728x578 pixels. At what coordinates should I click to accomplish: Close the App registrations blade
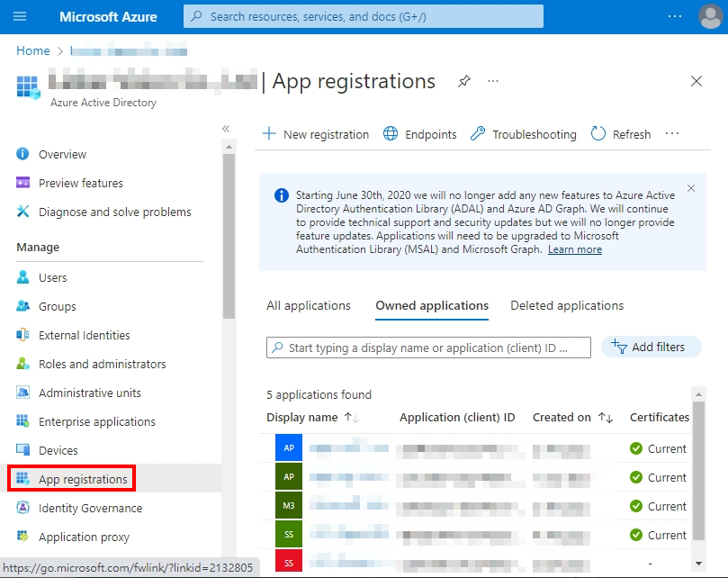696,81
